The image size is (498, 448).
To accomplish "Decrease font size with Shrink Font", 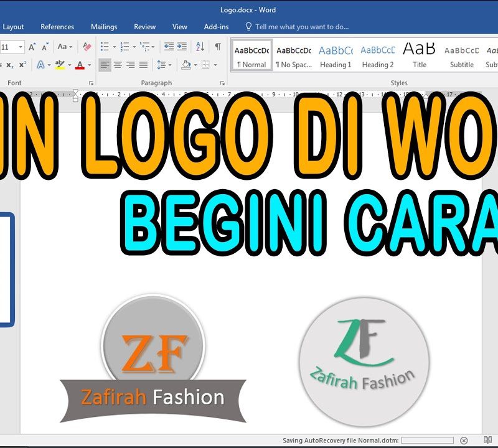I will click(45, 47).
